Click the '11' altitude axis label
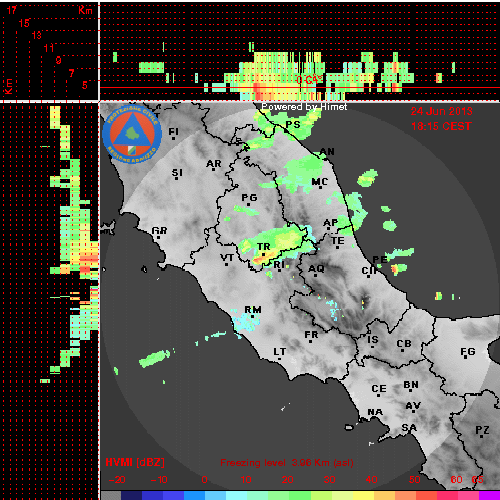 point(49,48)
